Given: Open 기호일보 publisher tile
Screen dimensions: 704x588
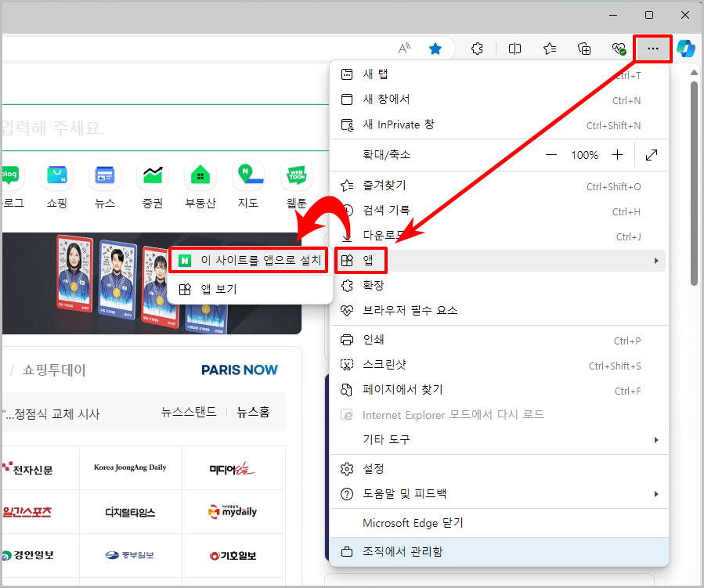Looking at the screenshot, I should tap(233, 556).
